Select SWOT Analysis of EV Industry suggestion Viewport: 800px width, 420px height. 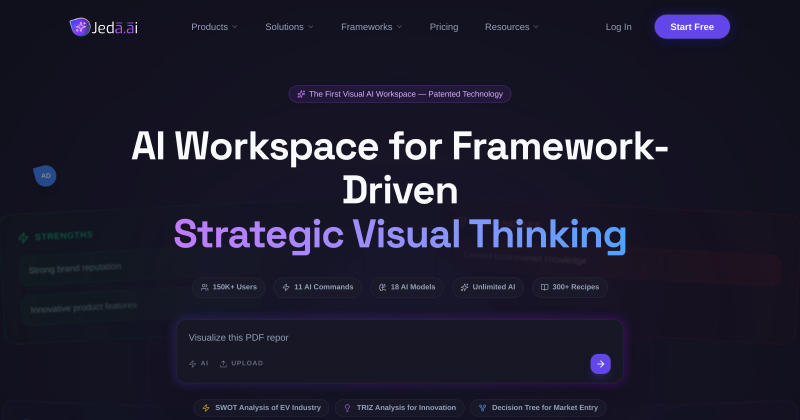pyautogui.click(x=261, y=408)
